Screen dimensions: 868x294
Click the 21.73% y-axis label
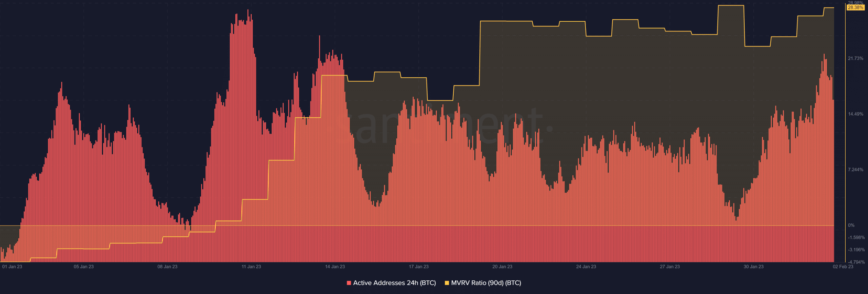[856, 58]
